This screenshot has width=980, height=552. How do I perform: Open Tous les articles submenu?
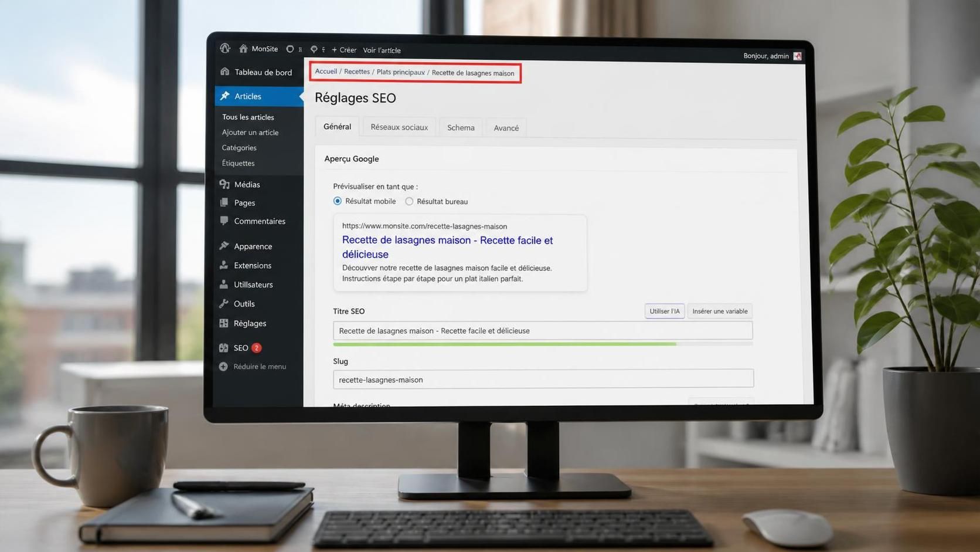click(248, 117)
